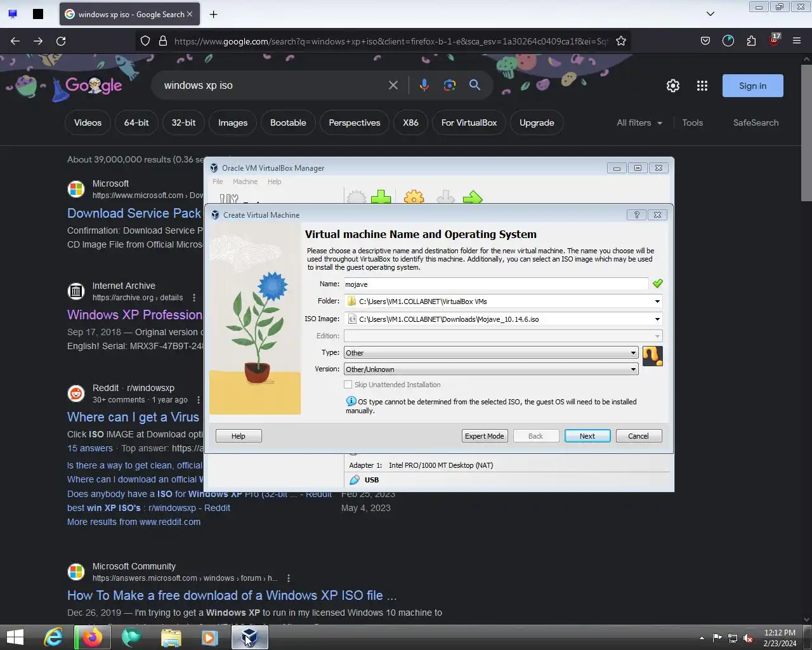Open VirtualBox File menu
Image resolution: width=812 pixels, height=650 pixels.
(218, 182)
